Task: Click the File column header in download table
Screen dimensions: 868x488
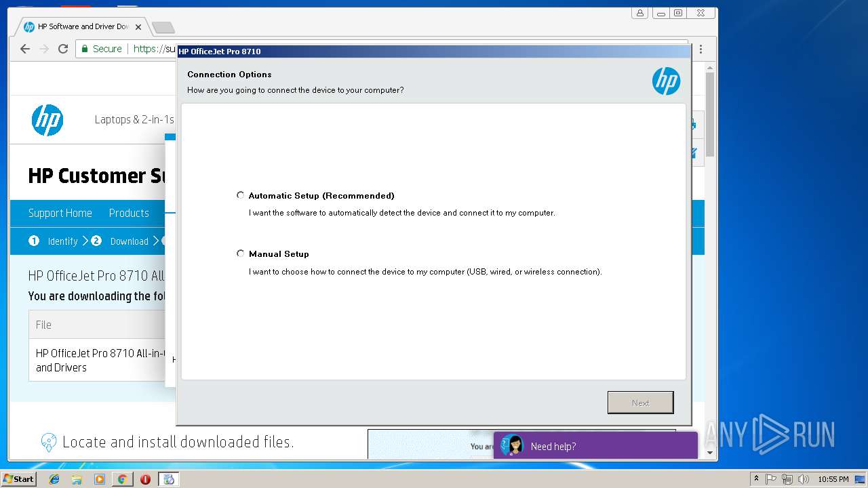Action: tap(43, 325)
